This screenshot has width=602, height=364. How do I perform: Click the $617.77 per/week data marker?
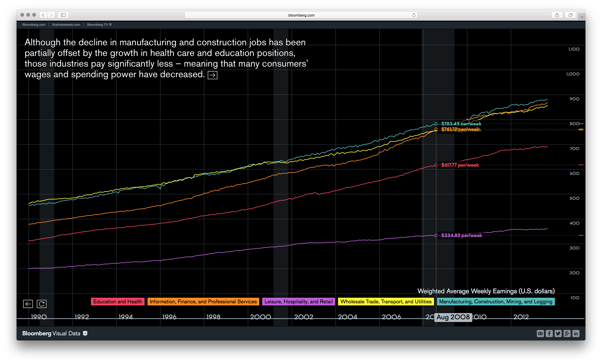[x=436, y=165]
